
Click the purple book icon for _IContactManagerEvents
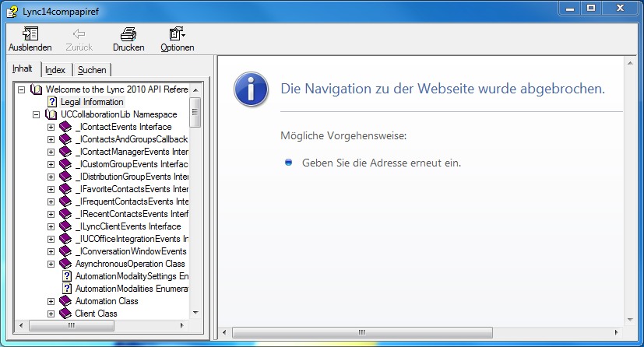coord(65,152)
